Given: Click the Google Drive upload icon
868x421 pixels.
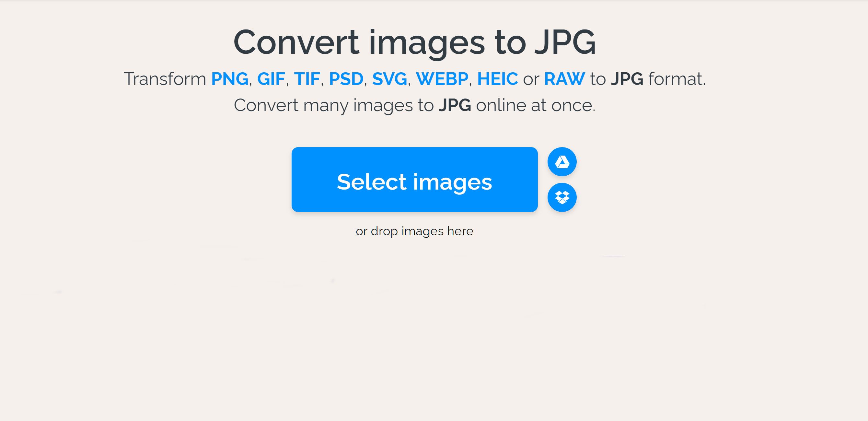Looking at the screenshot, I should tap(563, 162).
